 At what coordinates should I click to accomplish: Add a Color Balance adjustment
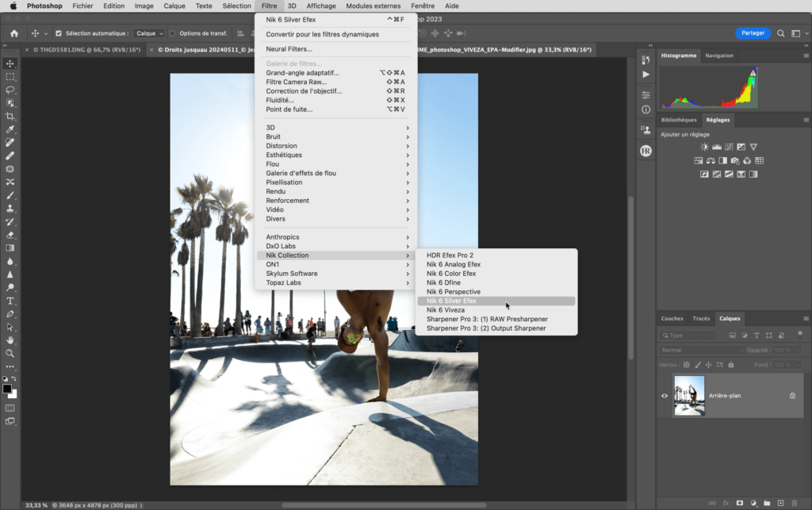[710, 160]
